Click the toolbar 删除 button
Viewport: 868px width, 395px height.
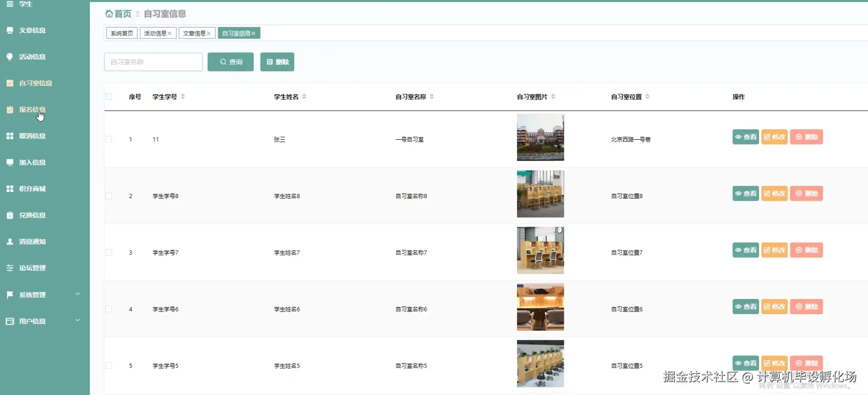click(x=277, y=62)
